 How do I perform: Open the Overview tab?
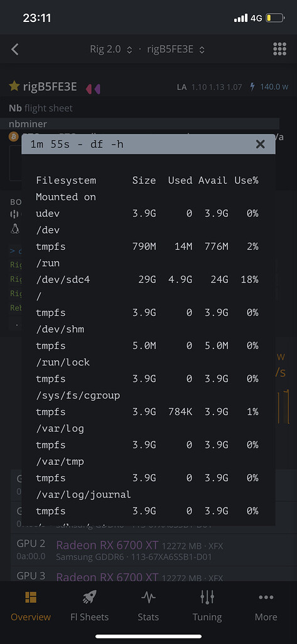coord(31,606)
